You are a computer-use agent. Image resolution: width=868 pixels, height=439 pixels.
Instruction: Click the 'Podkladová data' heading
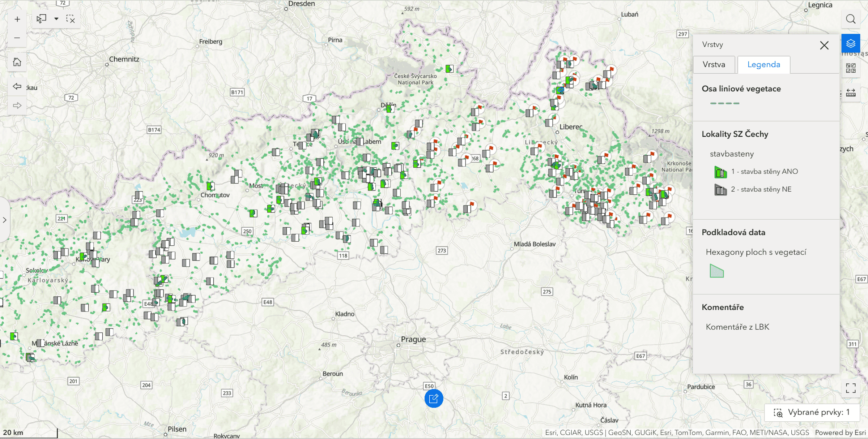pos(733,232)
